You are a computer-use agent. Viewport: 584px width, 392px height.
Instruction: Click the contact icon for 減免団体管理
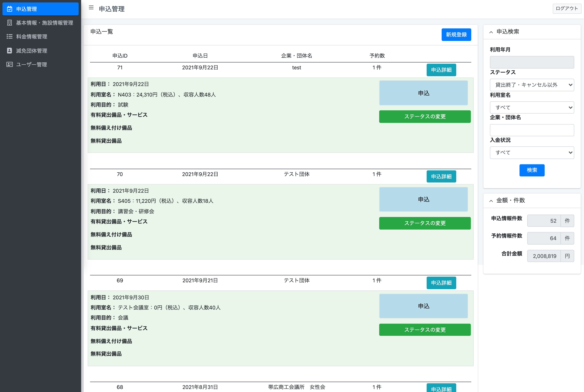10,51
